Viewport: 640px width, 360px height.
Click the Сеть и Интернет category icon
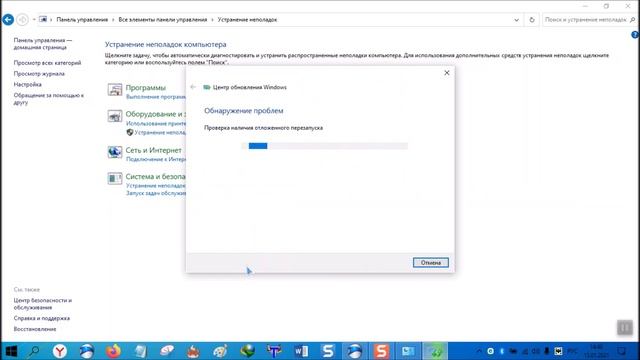pyautogui.click(x=115, y=152)
